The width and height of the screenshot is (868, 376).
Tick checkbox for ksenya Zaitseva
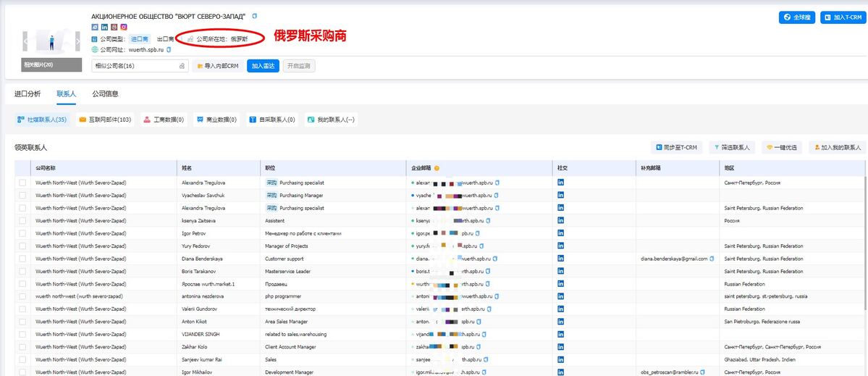coord(22,220)
